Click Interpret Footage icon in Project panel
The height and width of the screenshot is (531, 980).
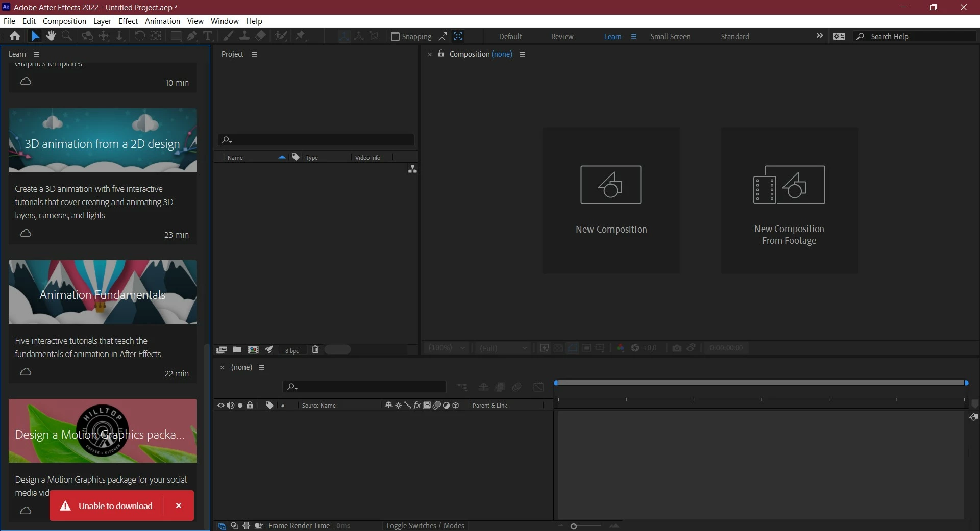(x=221, y=350)
